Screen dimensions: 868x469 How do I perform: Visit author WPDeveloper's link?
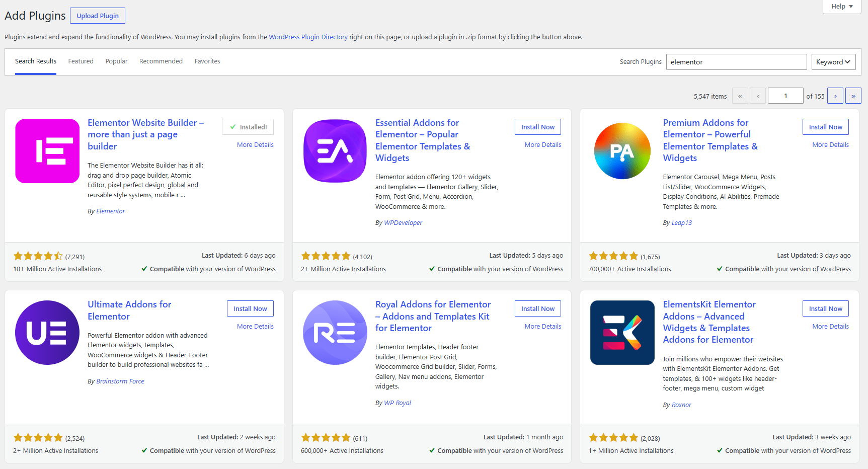click(x=403, y=223)
